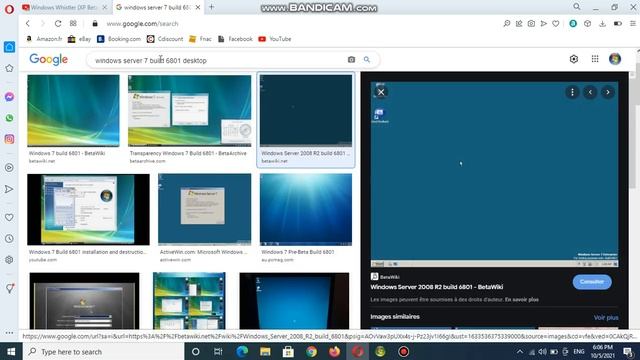Open Windows 7 Pre-Beta Build 6801 thumbnail

coord(306,209)
